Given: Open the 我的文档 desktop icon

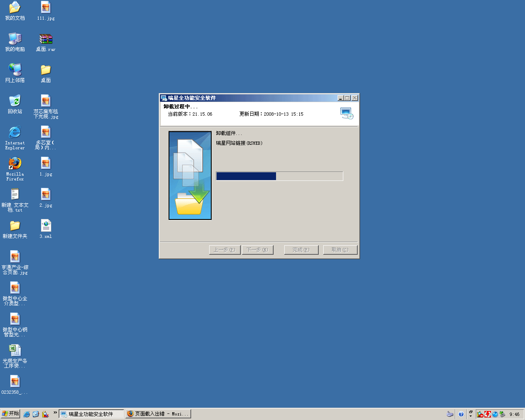Looking at the screenshot, I should (x=15, y=11).
